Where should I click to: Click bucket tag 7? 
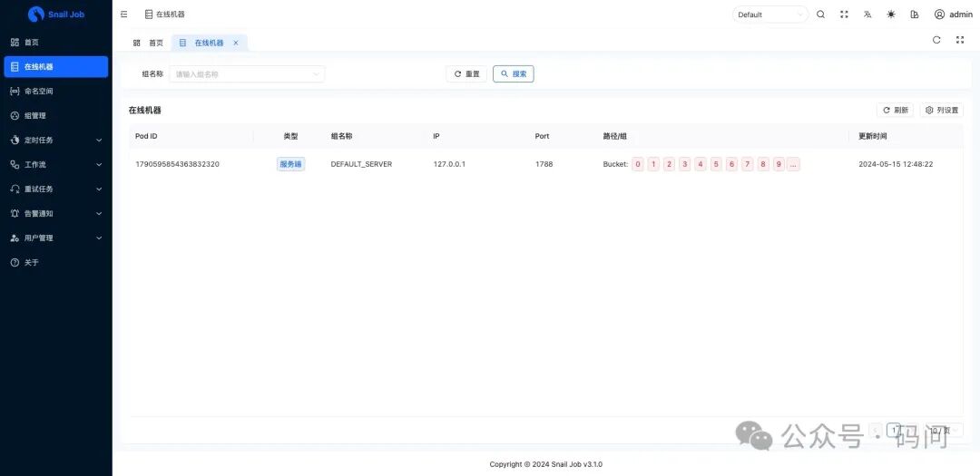click(748, 164)
